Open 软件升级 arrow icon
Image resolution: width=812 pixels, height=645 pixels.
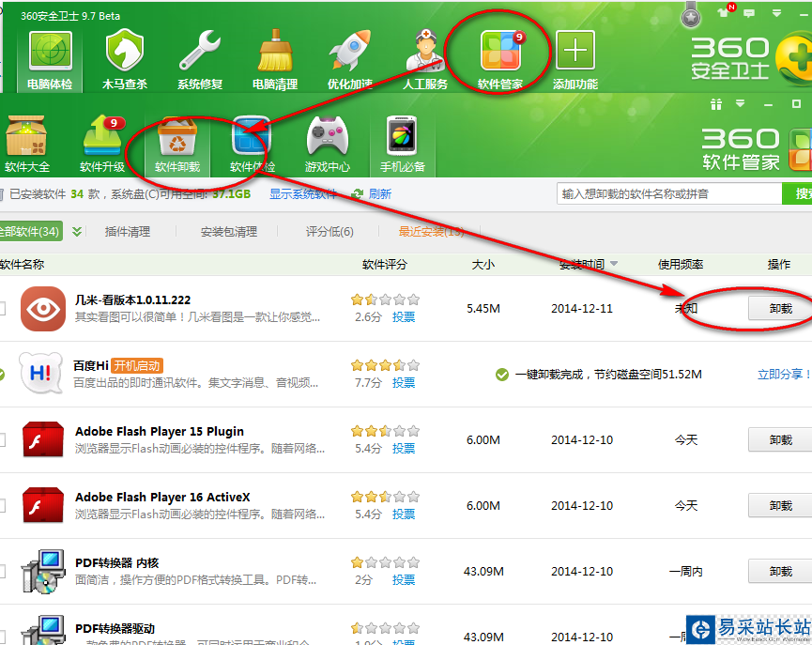102,144
